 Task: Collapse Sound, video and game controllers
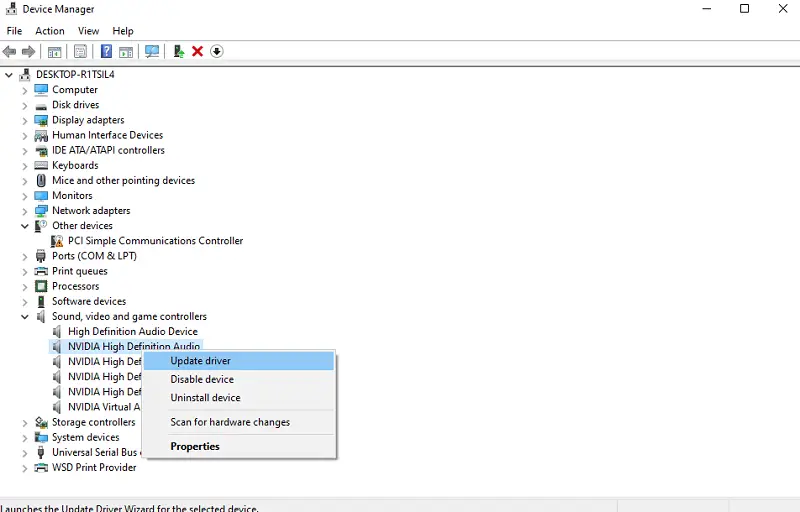pos(24,317)
